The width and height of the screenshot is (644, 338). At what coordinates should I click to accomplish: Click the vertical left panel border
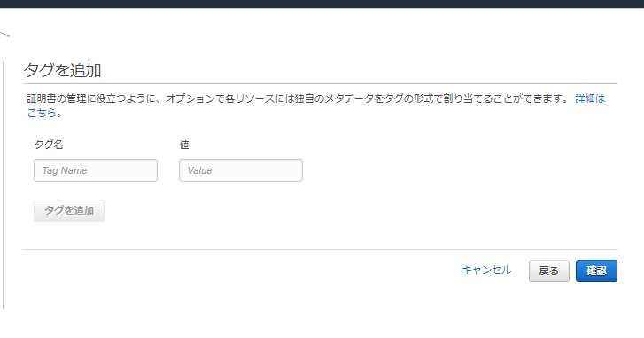4,185
